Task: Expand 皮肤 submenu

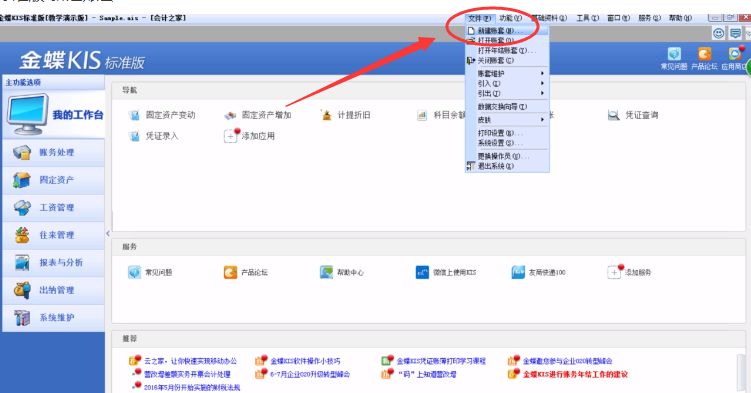Action: click(x=507, y=120)
